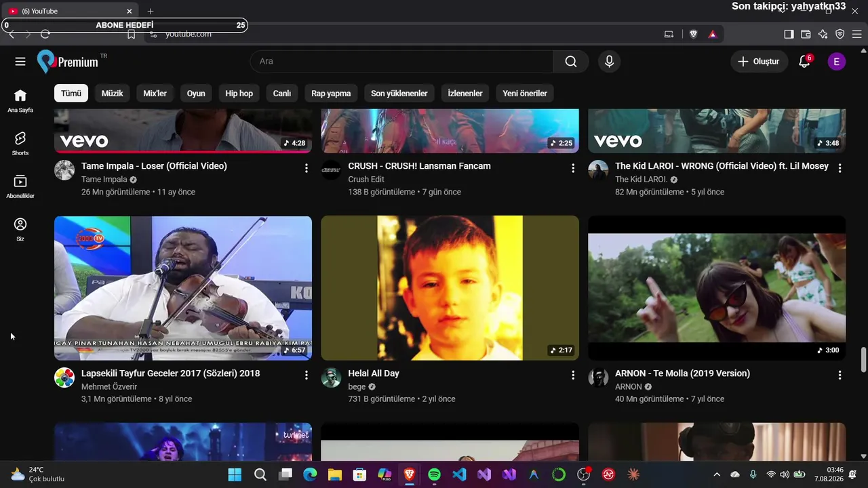Open Leo AI sparkle icon

point(823,34)
